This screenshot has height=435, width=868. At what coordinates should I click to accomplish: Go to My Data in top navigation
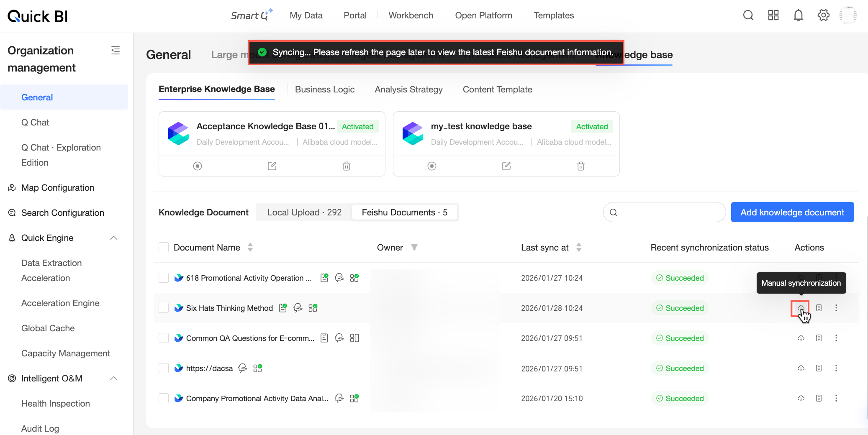306,15
